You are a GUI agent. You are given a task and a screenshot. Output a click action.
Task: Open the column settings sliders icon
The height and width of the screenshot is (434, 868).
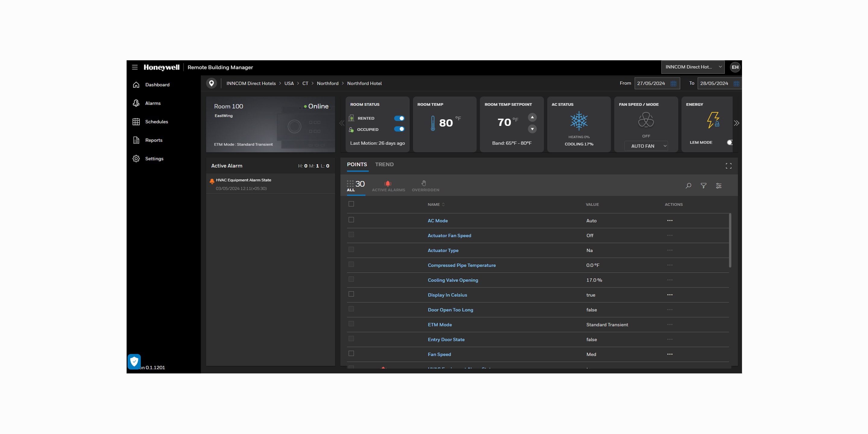[719, 186]
